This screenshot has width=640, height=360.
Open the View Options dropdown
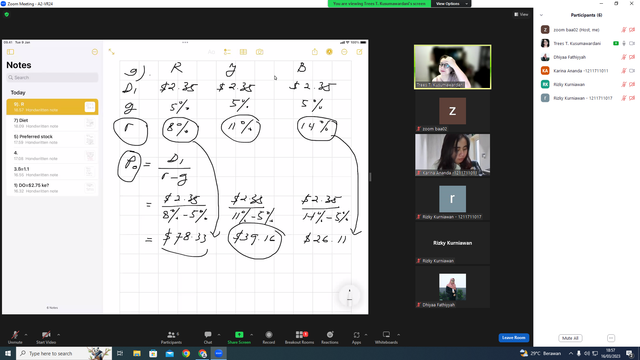(451, 4)
